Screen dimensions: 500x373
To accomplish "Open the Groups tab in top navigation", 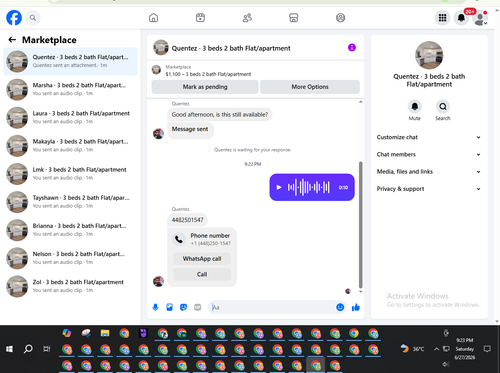I will (340, 18).
